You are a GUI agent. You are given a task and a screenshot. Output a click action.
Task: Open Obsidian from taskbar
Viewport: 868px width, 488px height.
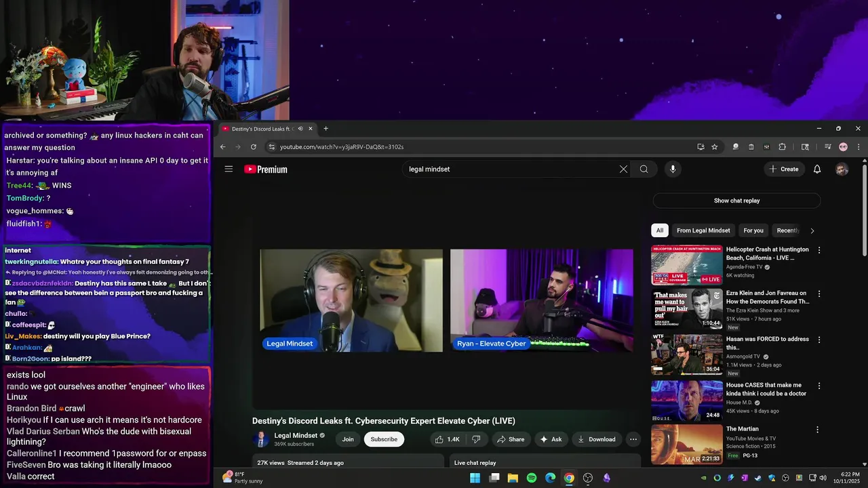click(607, 478)
